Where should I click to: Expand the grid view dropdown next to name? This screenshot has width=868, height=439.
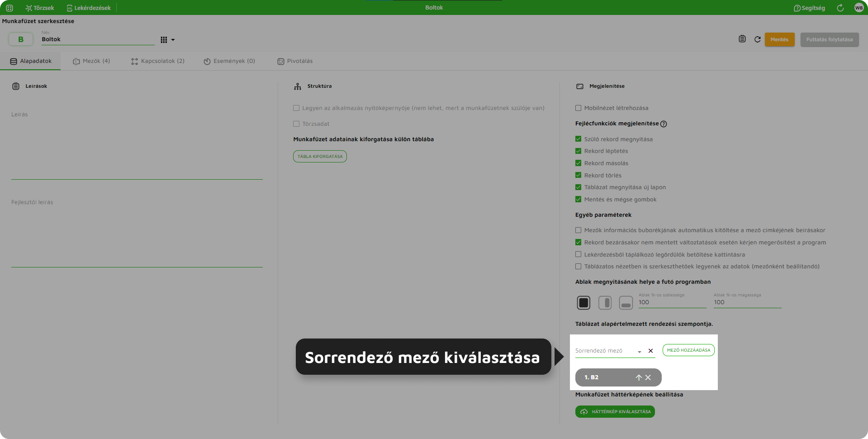click(167, 40)
